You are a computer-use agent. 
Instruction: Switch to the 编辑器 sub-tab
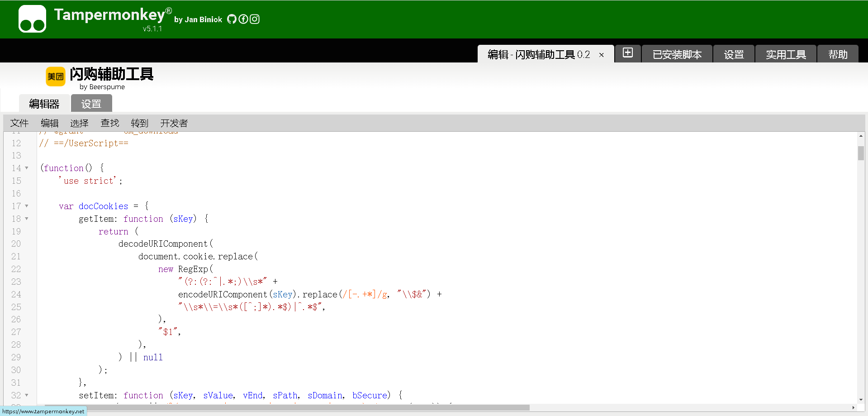(44, 104)
